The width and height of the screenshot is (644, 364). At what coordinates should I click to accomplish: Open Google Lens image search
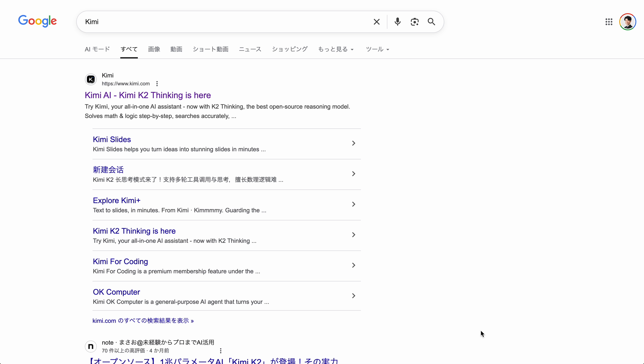pos(415,22)
